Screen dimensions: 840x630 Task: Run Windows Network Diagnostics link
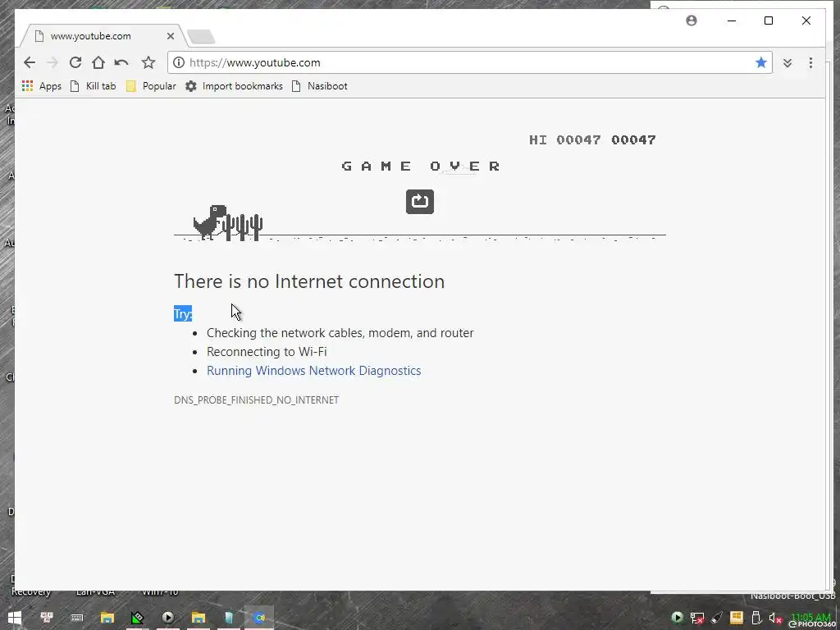[x=314, y=371]
